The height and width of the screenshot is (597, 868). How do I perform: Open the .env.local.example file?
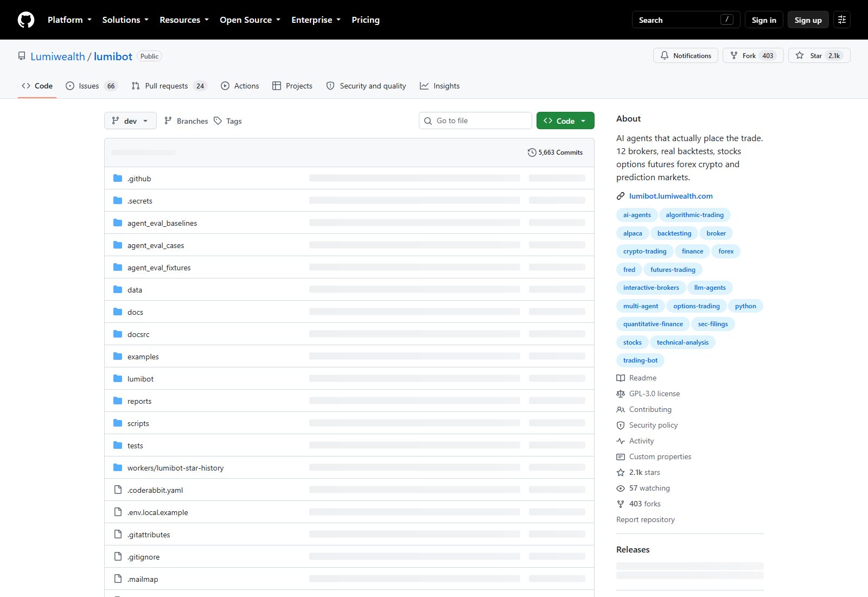click(x=158, y=512)
